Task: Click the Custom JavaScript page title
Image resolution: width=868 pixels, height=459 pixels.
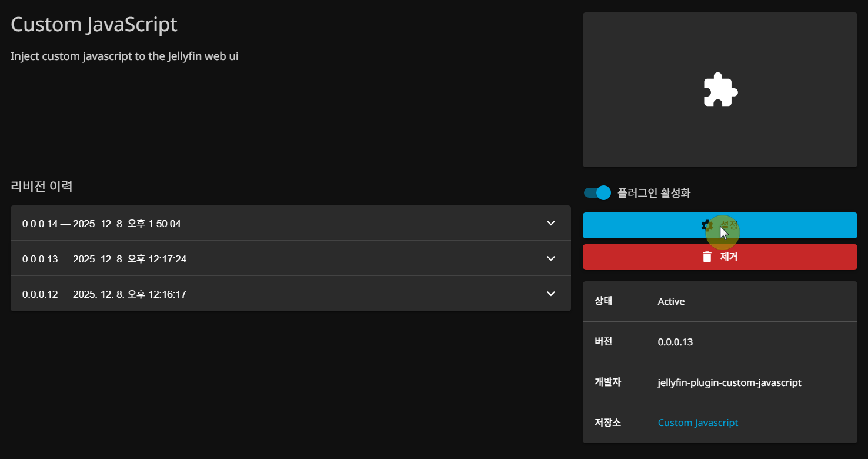Action: point(94,25)
